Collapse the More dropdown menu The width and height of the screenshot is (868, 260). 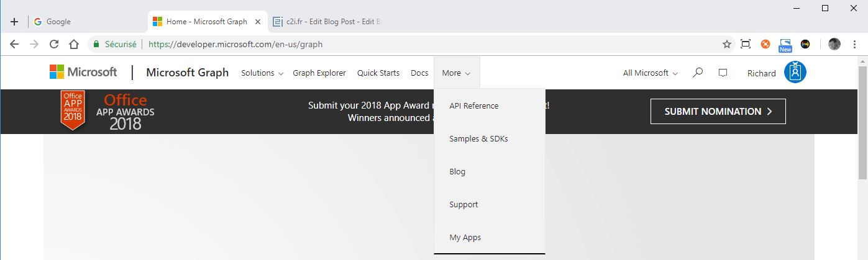click(x=457, y=73)
